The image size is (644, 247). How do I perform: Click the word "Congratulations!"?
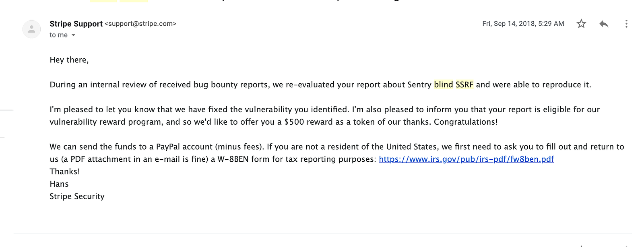coord(465,122)
